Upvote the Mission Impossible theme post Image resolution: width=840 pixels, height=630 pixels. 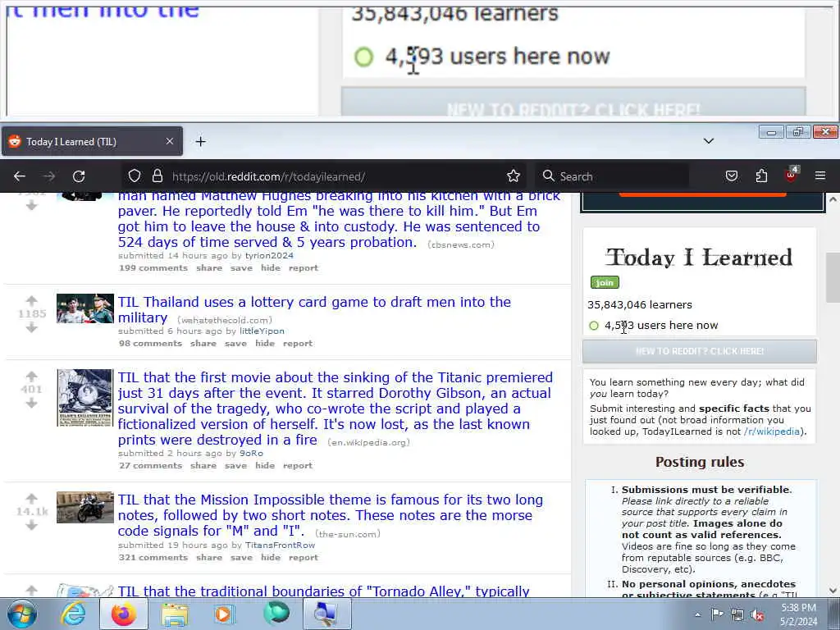coord(32,498)
